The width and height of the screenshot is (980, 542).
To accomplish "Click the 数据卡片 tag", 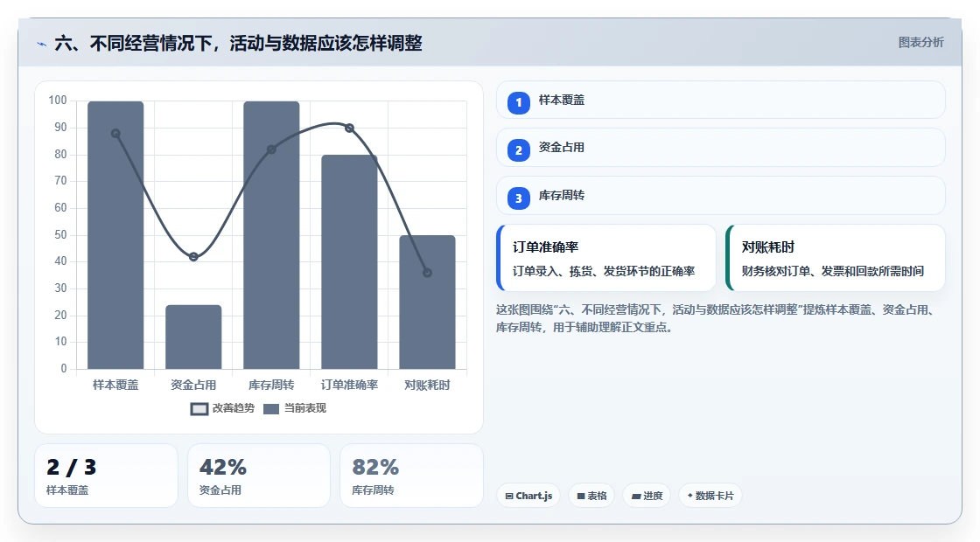I will pyautogui.click(x=710, y=496).
